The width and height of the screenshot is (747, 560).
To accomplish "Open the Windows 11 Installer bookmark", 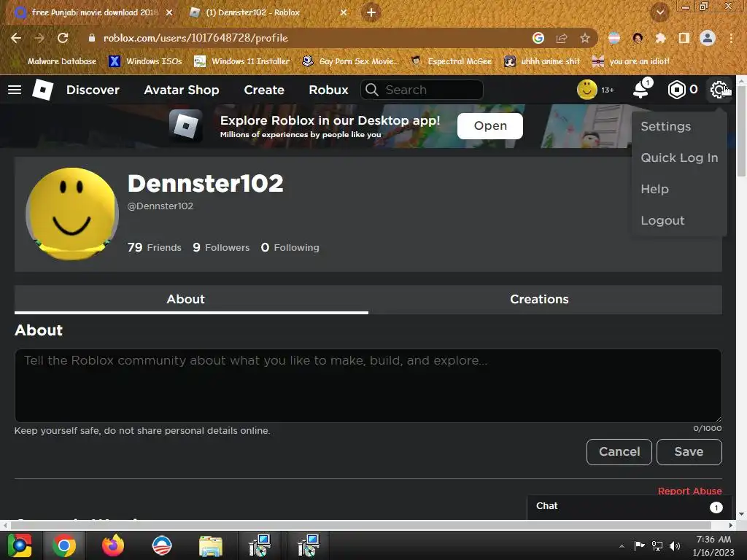I will (242, 61).
